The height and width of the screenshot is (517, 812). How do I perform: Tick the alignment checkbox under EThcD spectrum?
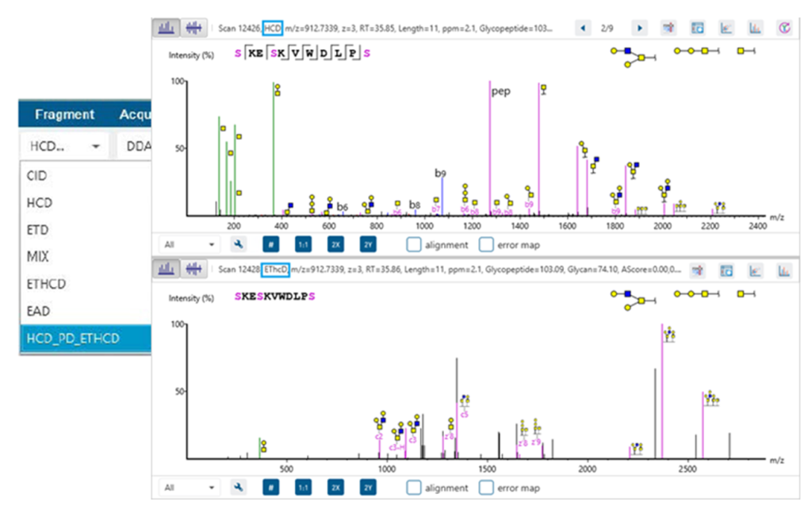pyautogui.click(x=414, y=488)
